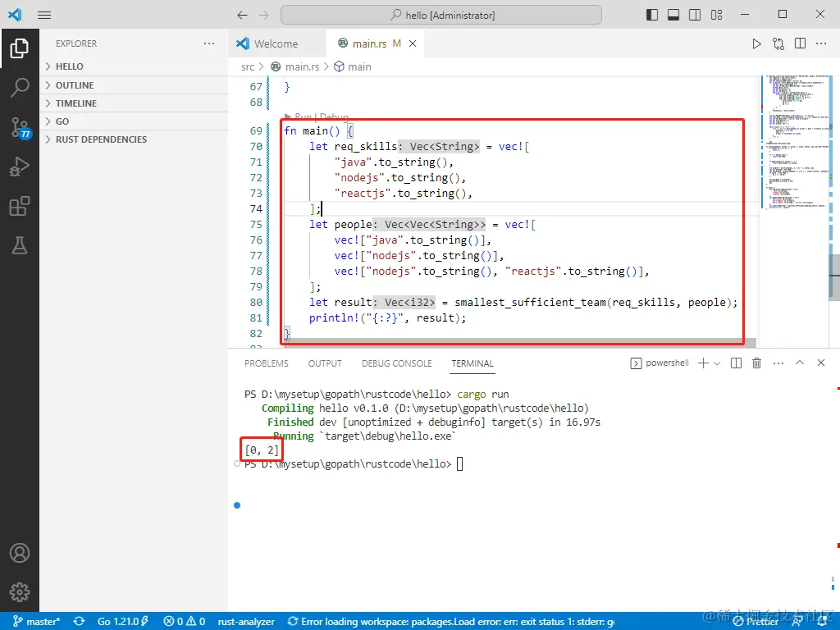This screenshot has width=840, height=630.
Task: Click the src breadcrumb
Action: [x=248, y=67]
